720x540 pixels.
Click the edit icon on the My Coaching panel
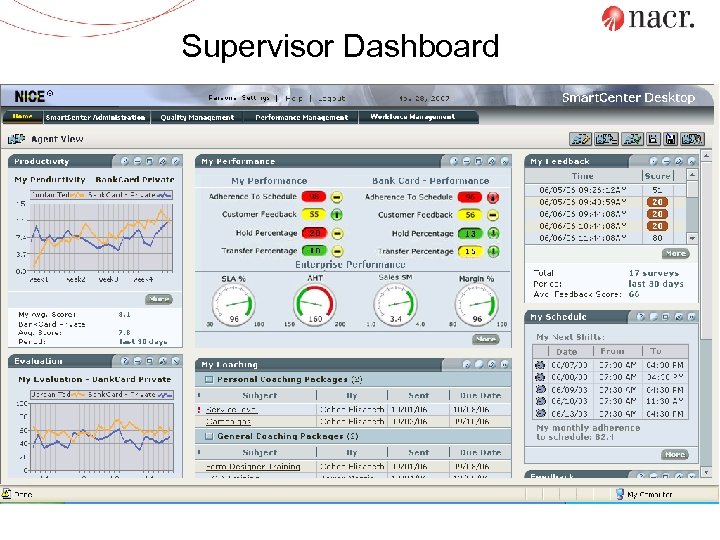pos(492,364)
